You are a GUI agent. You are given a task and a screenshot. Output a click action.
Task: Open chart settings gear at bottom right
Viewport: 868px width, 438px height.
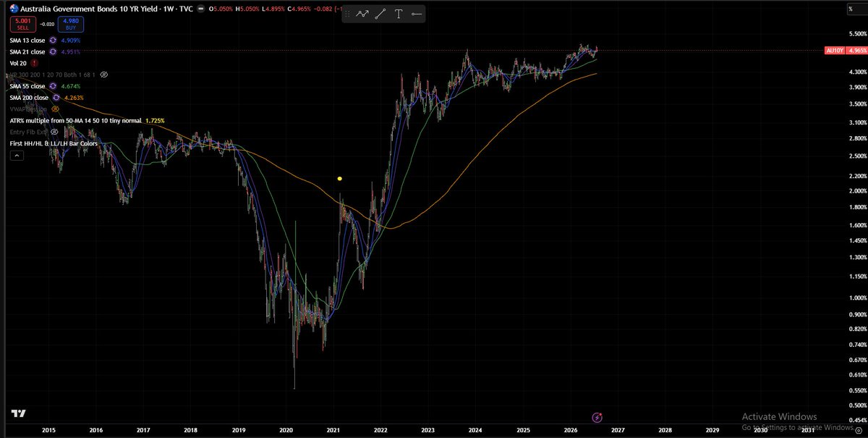click(858, 429)
